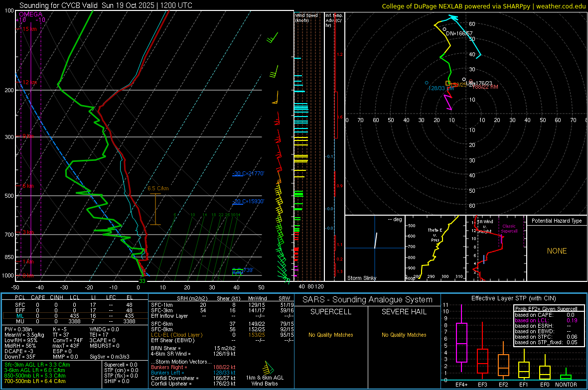588x390 pixels.
Task: Click the 'maxT = 43F' value
Action: pyautogui.click(x=66, y=346)
